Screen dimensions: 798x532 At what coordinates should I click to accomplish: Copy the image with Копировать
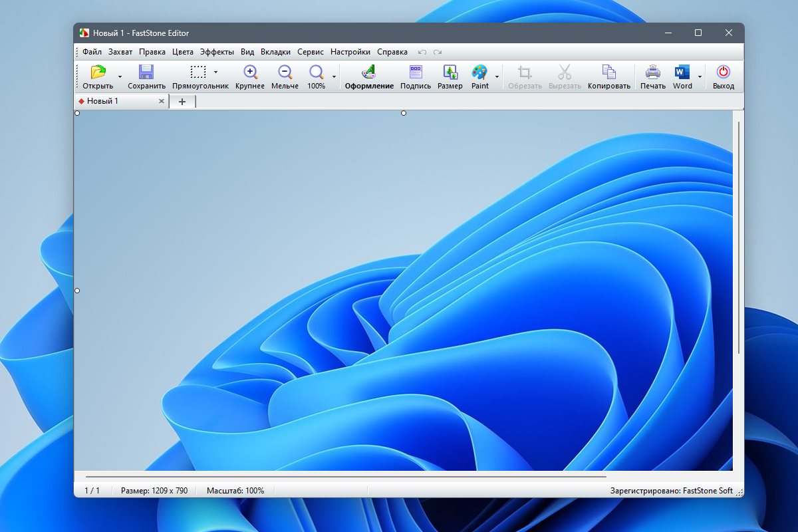point(609,77)
